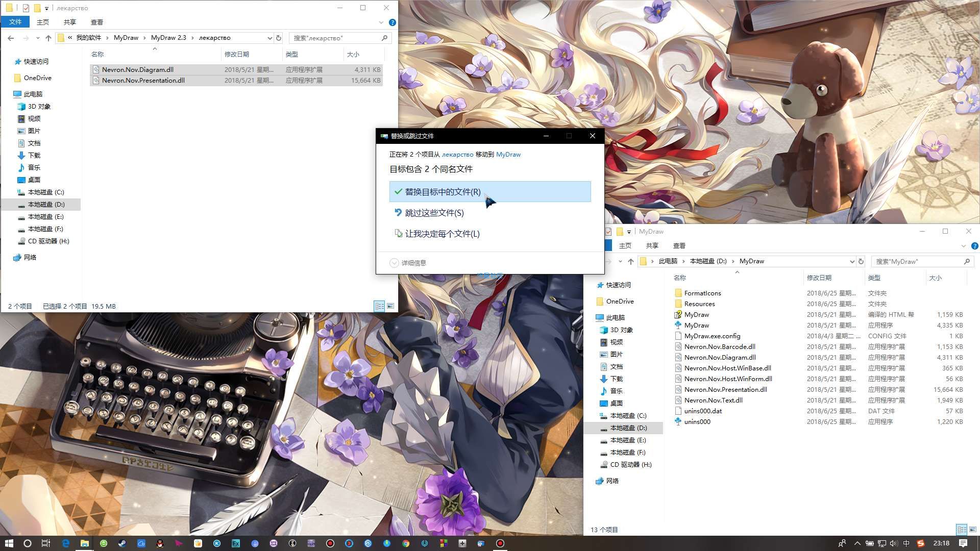Select Nevron.Nov.Diagram.dll in лекарство window

(x=236, y=69)
